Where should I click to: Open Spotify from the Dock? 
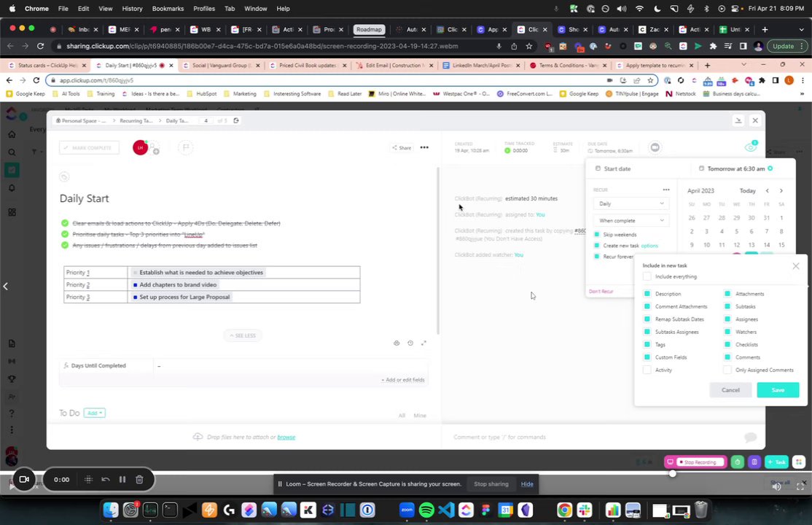(x=426, y=510)
